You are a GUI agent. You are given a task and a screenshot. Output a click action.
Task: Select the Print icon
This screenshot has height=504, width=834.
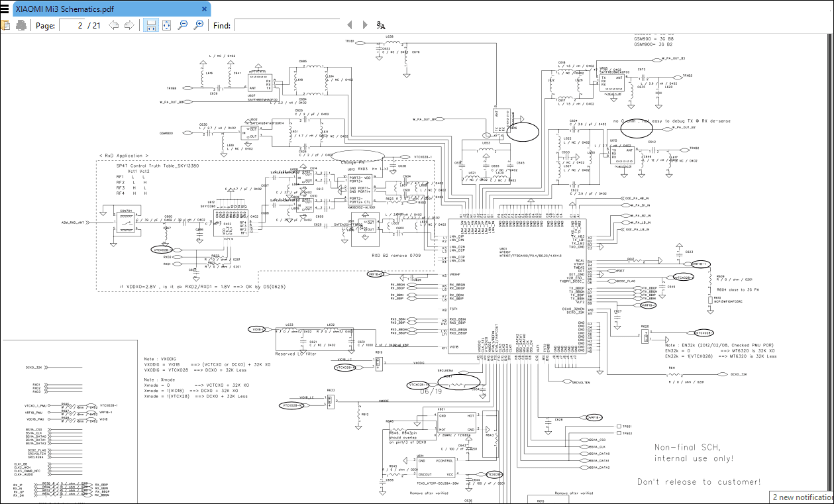pyautogui.click(x=20, y=25)
